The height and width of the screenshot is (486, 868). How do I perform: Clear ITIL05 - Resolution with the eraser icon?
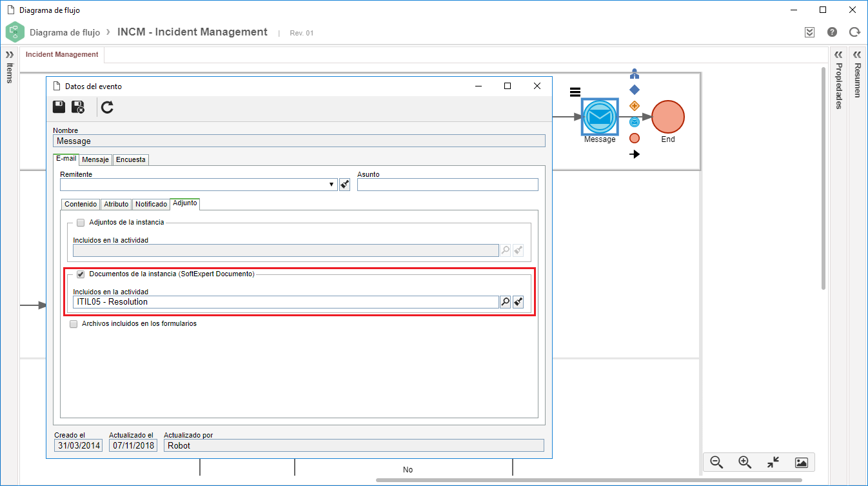518,301
